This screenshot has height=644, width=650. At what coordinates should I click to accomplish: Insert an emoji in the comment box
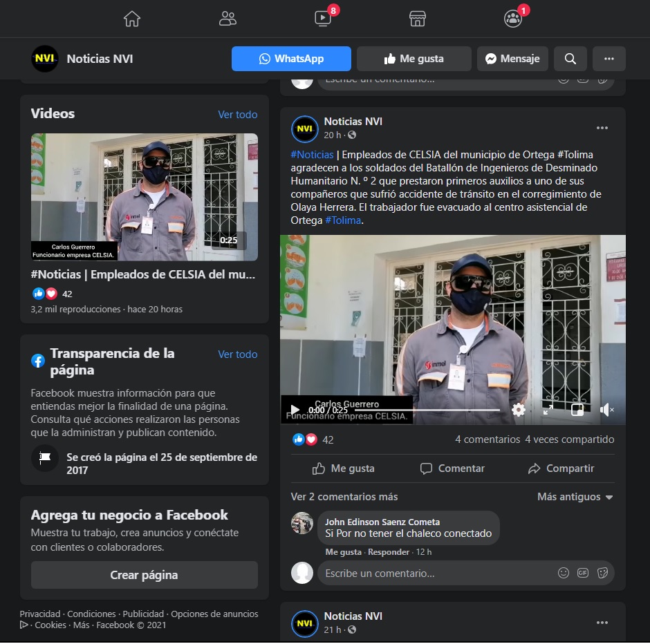(x=563, y=573)
